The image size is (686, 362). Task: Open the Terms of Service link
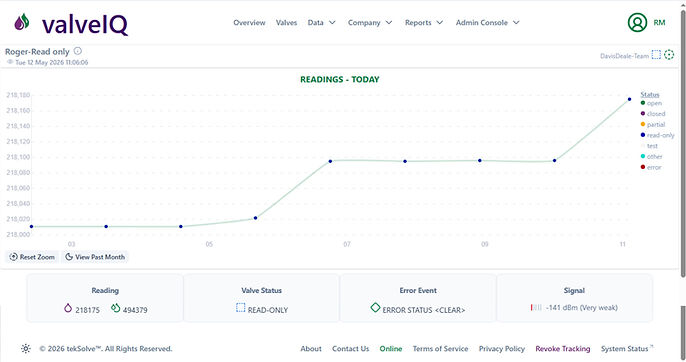pyautogui.click(x=440, y=348)
